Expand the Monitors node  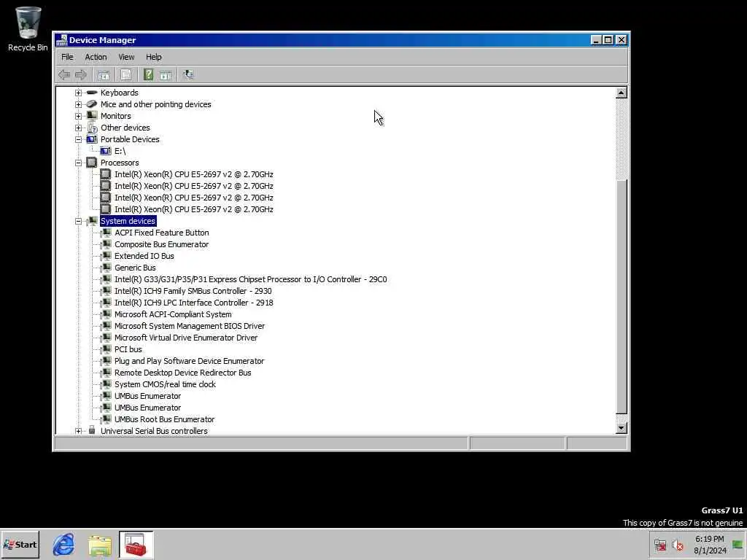79,116
